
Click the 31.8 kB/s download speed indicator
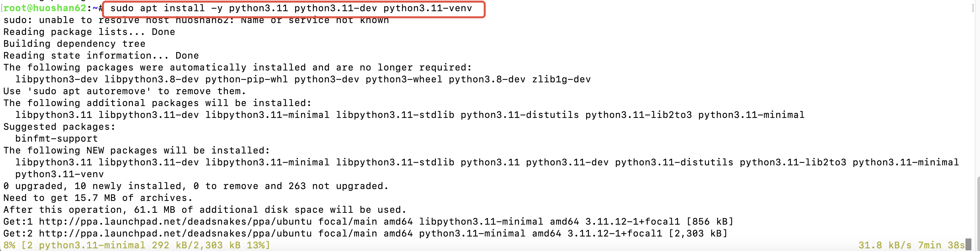tap(885, 245)
